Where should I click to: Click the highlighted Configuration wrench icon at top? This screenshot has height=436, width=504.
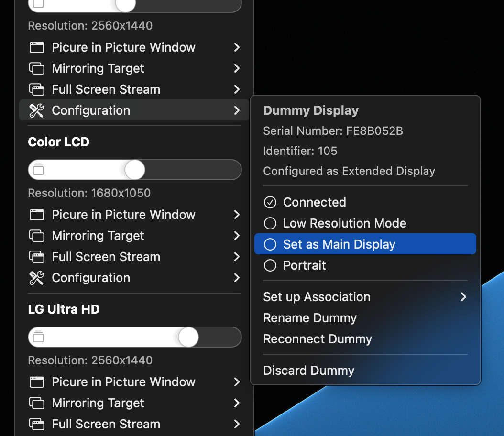37,110
